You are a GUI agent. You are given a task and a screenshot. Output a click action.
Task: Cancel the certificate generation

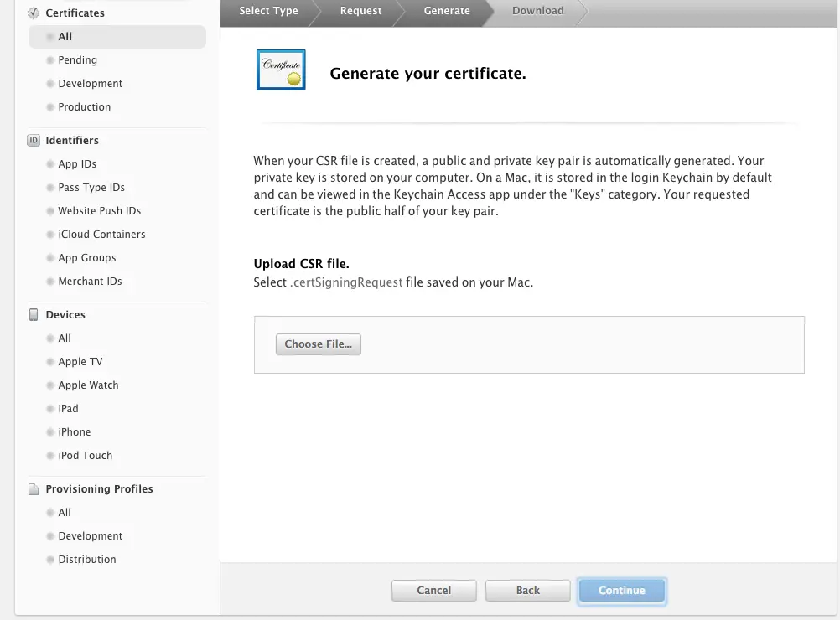(433, 591)
